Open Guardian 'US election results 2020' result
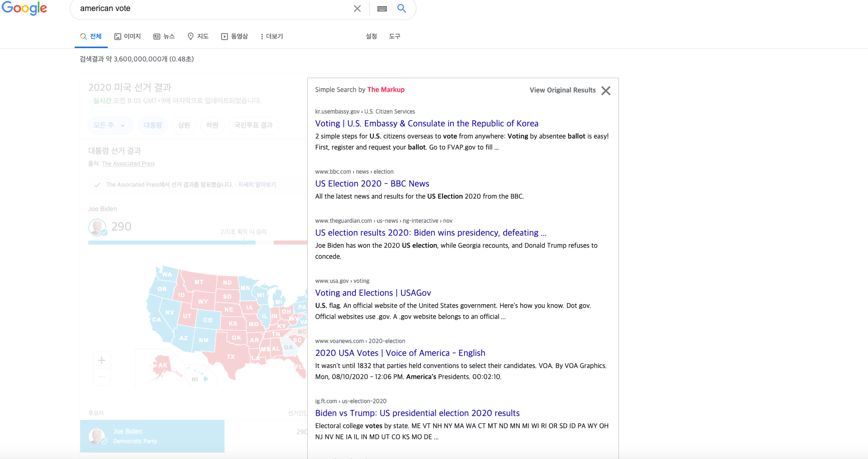Image resolution: width=868 pixels, height=459 pixels. coord(431,233)
